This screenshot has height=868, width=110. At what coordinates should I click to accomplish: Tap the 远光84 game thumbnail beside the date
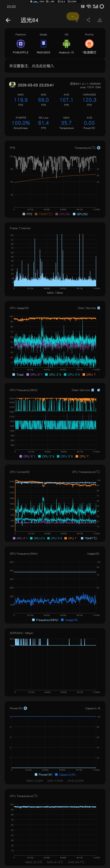pyautogui.click(x=12, y=85)
